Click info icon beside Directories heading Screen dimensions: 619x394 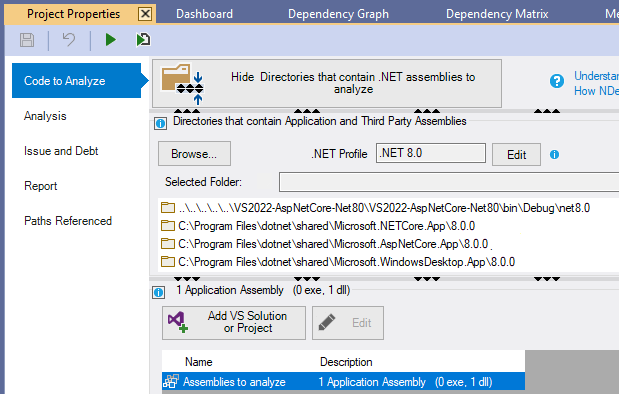(x=160, y=124)
